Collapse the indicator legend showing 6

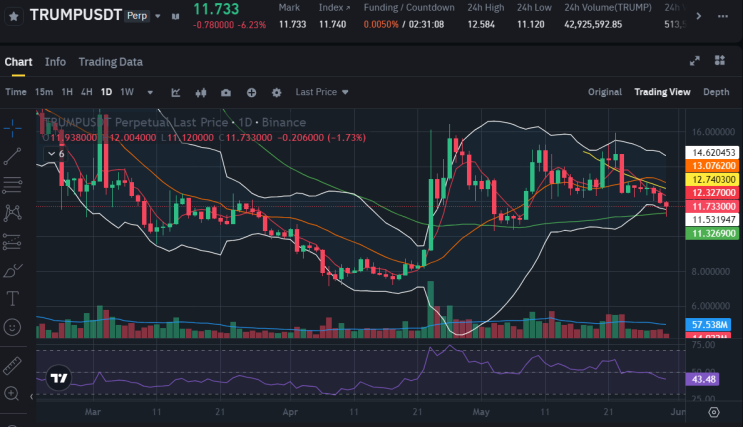(56, 154)
